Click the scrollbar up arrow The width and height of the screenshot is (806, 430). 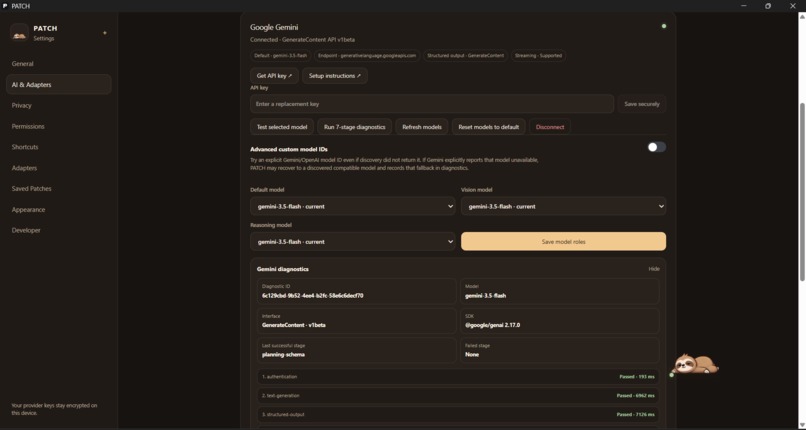click(x=802, y=16)
